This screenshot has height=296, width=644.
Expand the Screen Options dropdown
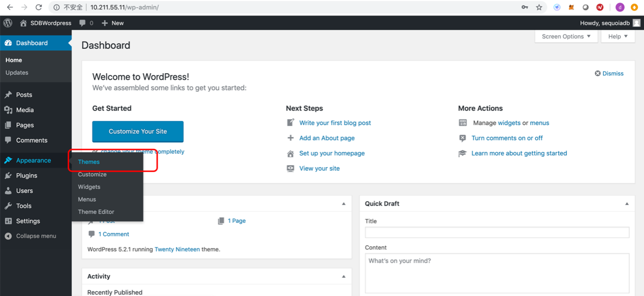pyautogui.click(x=566, y=37)
